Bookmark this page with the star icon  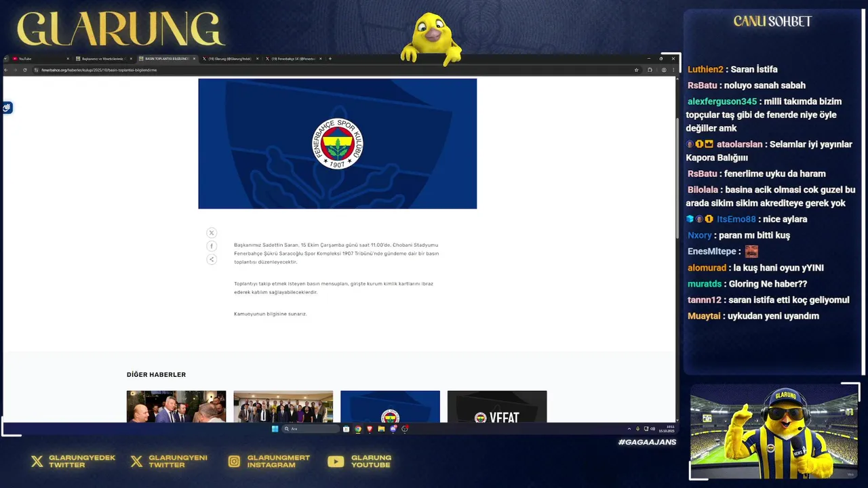636,70
